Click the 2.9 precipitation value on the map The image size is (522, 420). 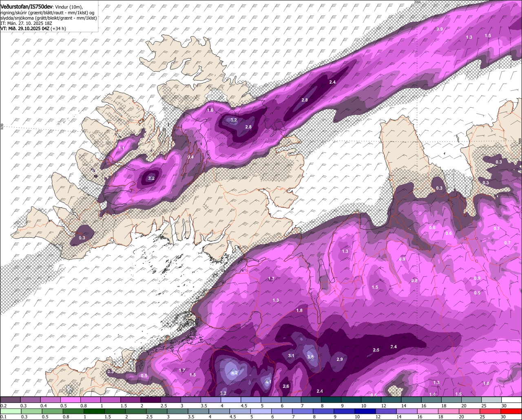339,359
